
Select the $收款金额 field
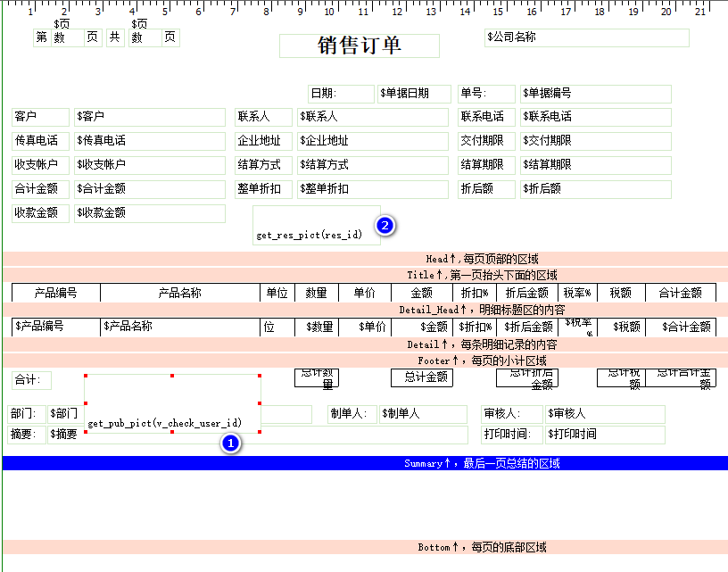coord(149,213)
